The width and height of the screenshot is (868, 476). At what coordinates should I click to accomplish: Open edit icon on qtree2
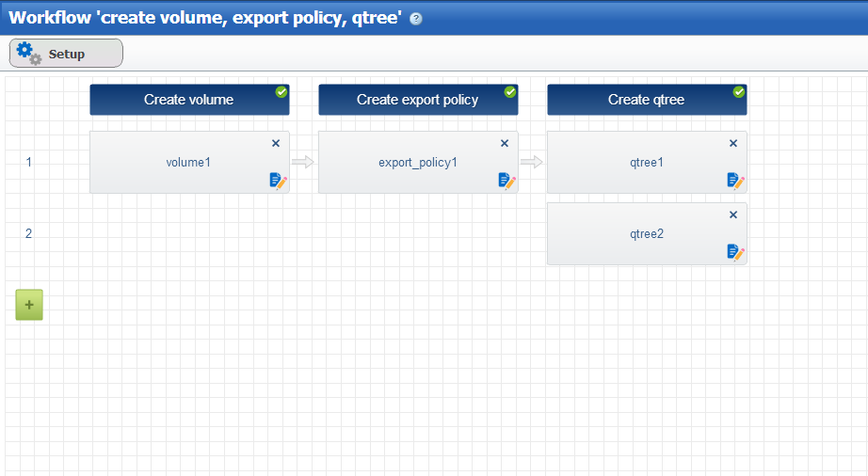click(735, 252)
